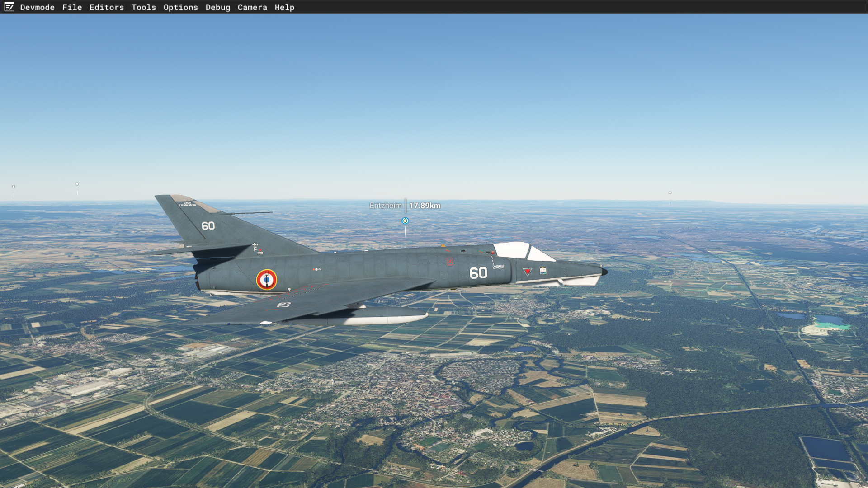Screen dimensions: 868x488
Task: Open the Tools menu
Action: (x=143, y=7)
